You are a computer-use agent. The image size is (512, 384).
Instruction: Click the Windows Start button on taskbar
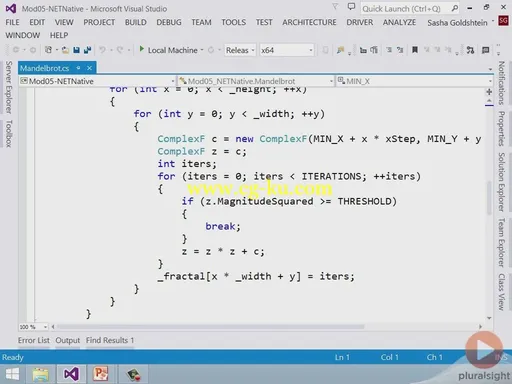click(12, 374)
